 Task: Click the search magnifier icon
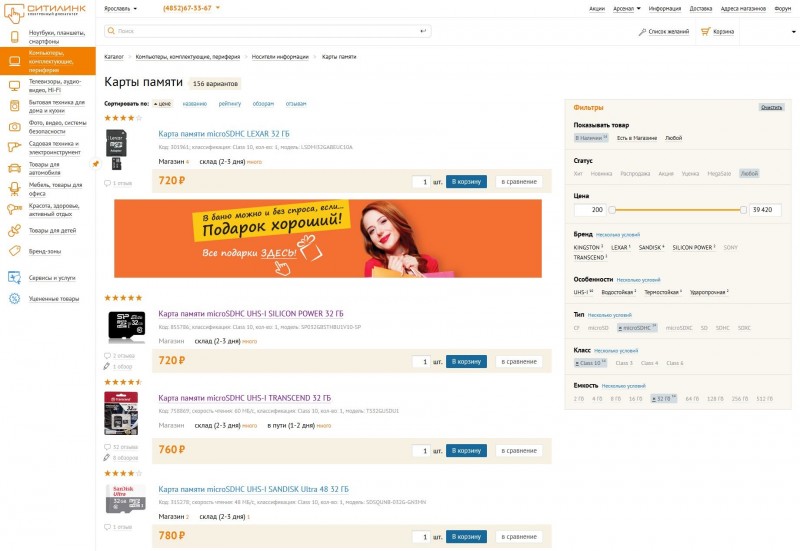(x=110, y=31)
